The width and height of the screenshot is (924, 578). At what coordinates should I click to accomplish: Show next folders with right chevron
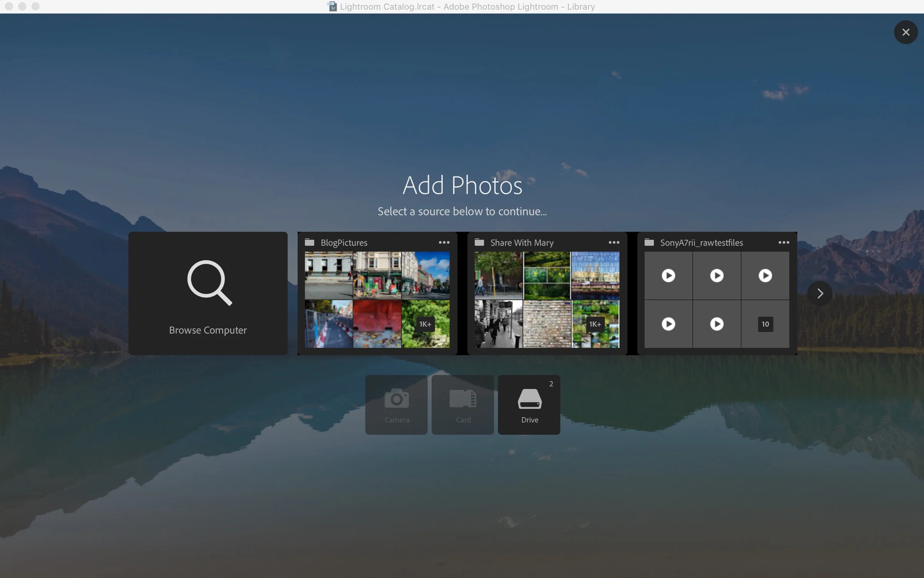tap(820, 294)
